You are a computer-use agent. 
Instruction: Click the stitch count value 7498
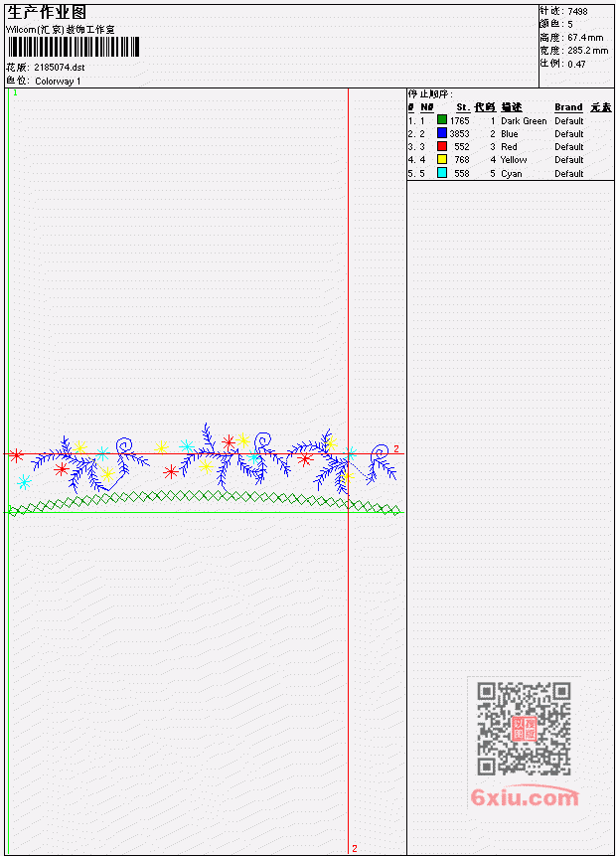click(x=577, y=12)
